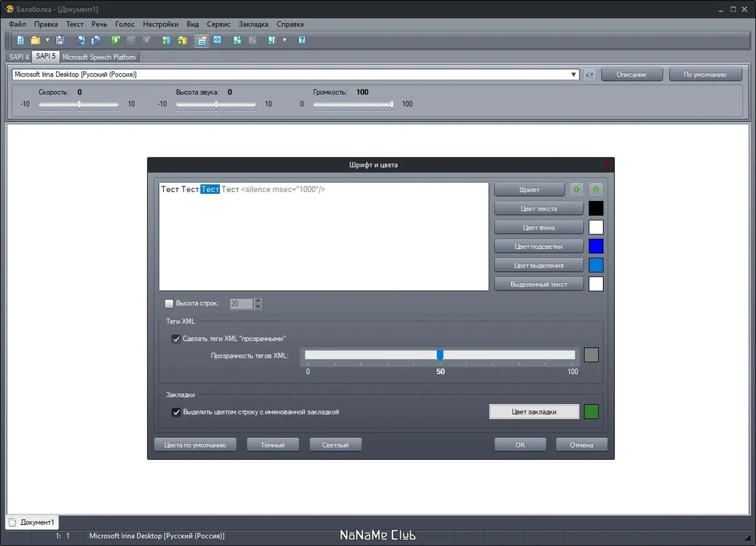Start reading aloud with green play icon
The width and height of the screenshot is (756, 546).
coord(116,40)
